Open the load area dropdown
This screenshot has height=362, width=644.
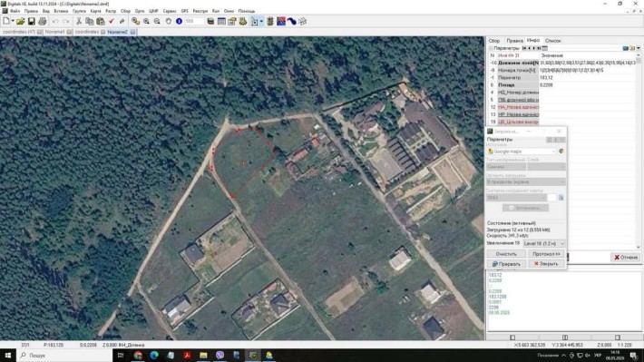click(x=526, y=181)
